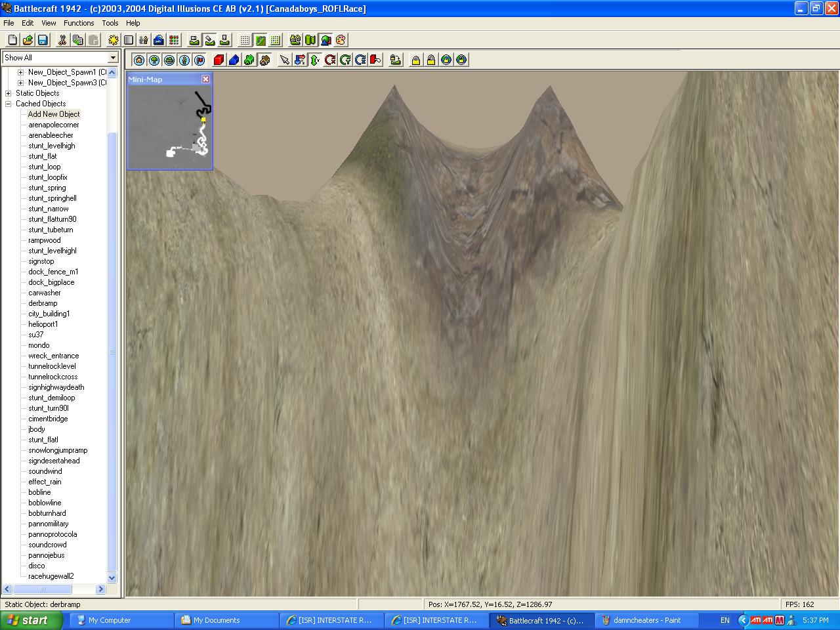Open the Tools menu
This screenshot has height=630, width=840.
point(110,23)
